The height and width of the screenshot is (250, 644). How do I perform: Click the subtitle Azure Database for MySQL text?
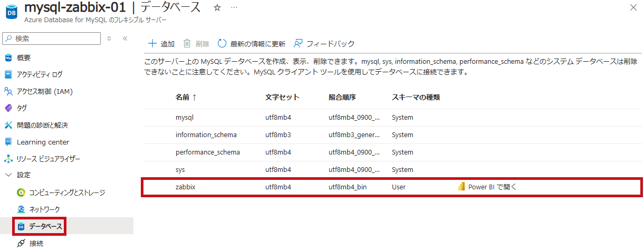95,20
